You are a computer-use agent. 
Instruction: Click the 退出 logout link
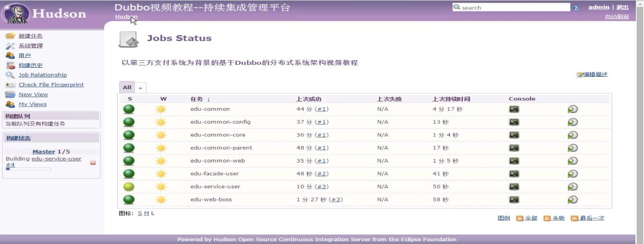point(623,7)
